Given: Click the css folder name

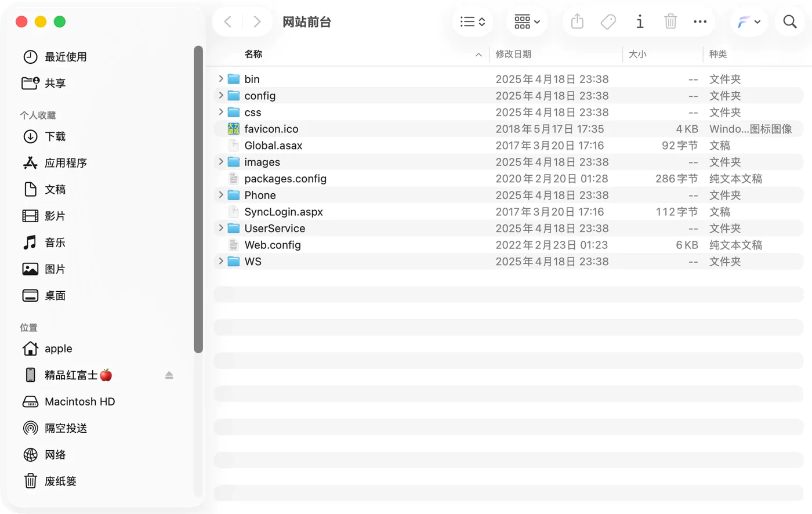Looking at the screenshot, I should pyautogui.click(x=253, y=113).
